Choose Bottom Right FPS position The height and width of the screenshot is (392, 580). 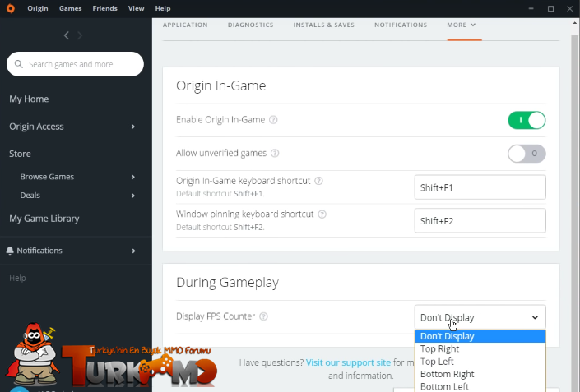click(x=480, y=374)
